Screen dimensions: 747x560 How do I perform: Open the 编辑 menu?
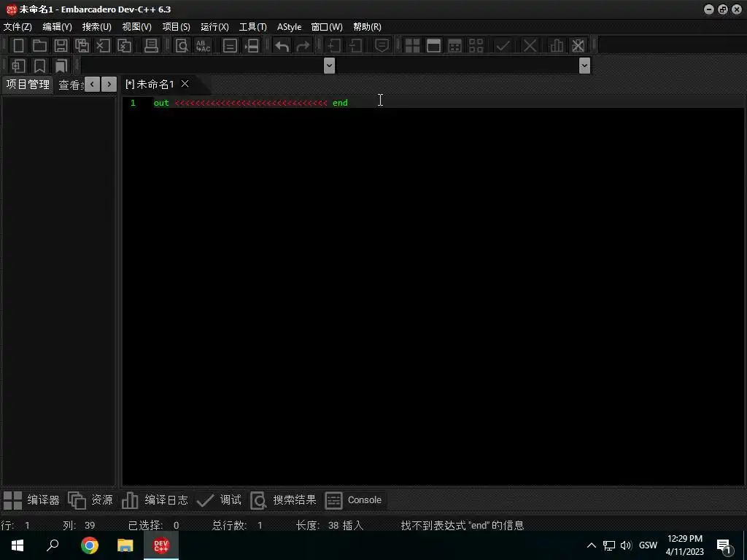coord(57,27)
